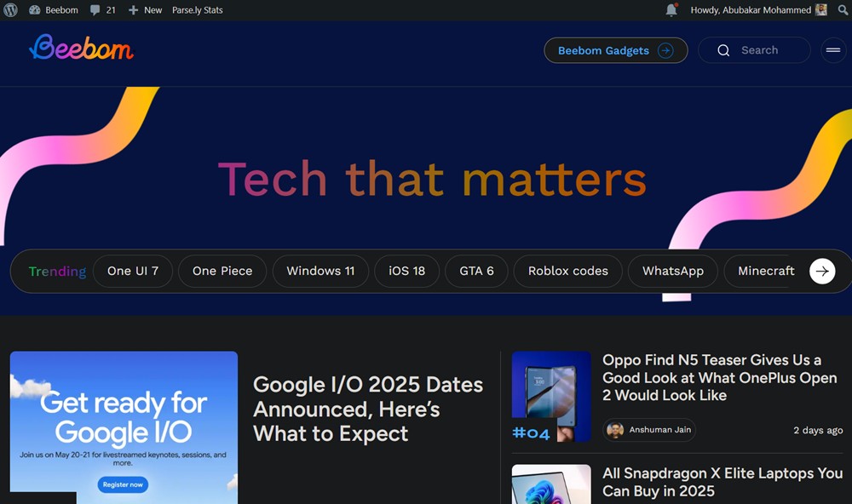
Task: Open Google I/O 2025 Dates Announced article
Action: (x=368, y=409)
